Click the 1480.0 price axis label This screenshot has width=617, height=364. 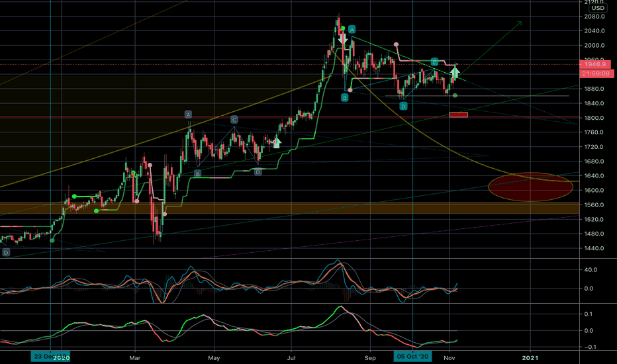click(x=594, y=234)
